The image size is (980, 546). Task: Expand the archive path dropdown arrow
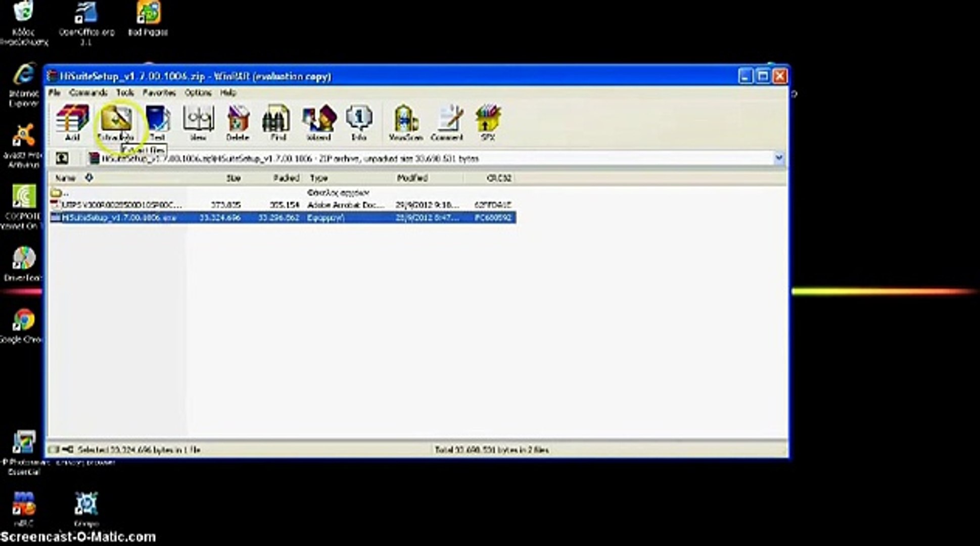coord(779,158)
